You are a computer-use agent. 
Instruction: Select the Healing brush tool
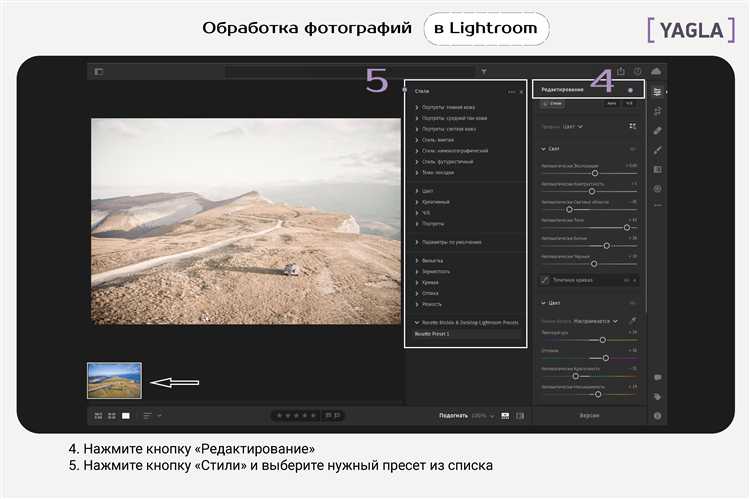click(657, 131)
